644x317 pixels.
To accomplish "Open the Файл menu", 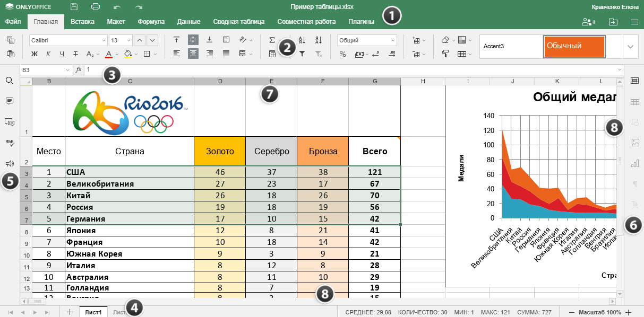I will [x=13, y=22].
